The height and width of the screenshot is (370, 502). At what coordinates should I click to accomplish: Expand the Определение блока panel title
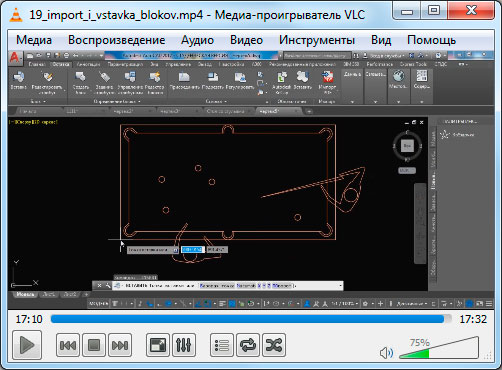[117, 101]
